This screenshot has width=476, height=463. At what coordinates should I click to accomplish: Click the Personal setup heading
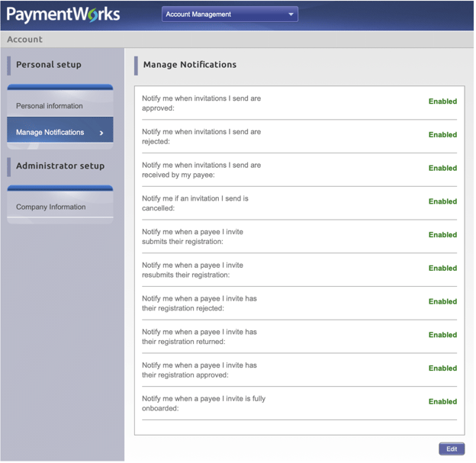(x=49, y=65)
